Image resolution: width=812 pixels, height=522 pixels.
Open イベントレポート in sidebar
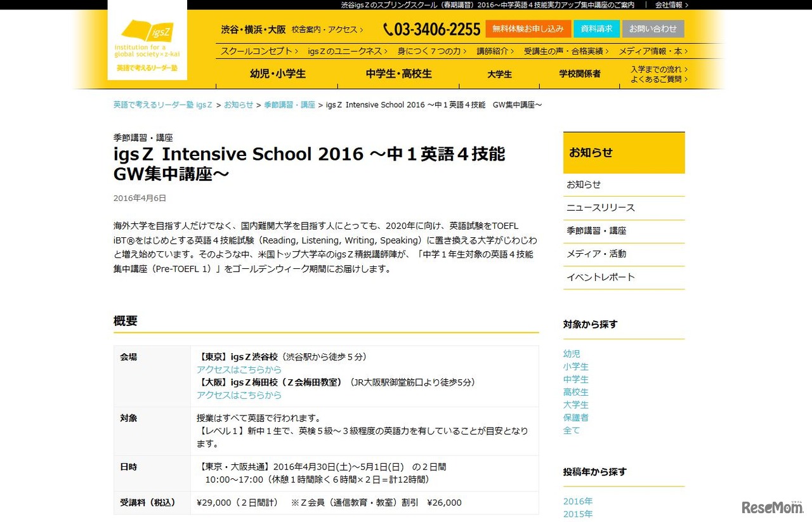click(x=624, y=277)
